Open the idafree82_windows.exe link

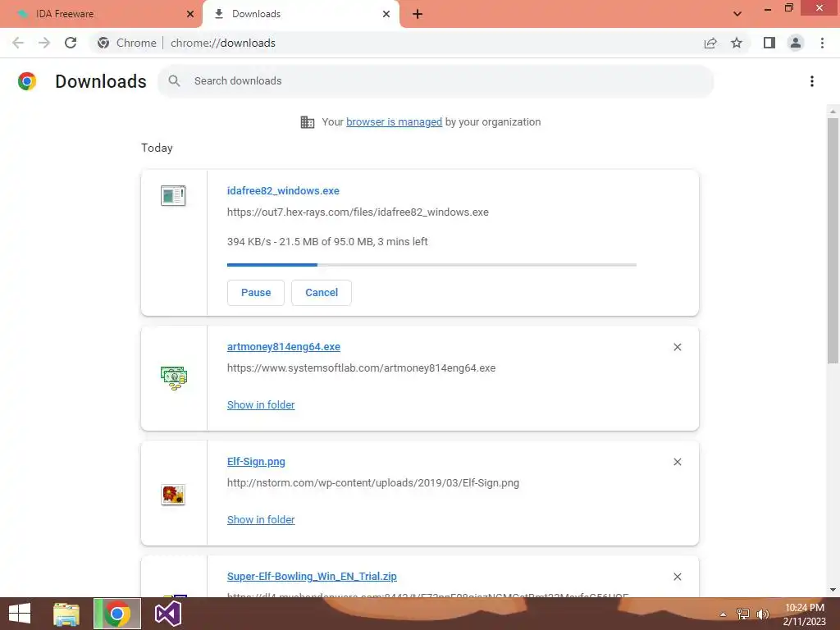coord(283,190)
